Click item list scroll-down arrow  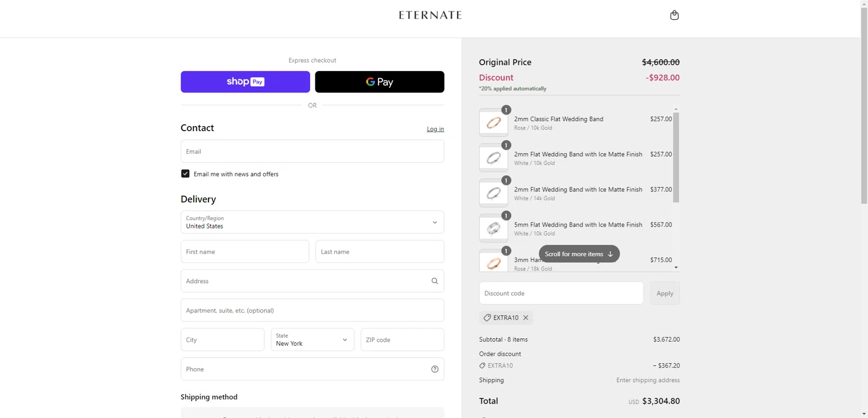click(x=676, y=268)
